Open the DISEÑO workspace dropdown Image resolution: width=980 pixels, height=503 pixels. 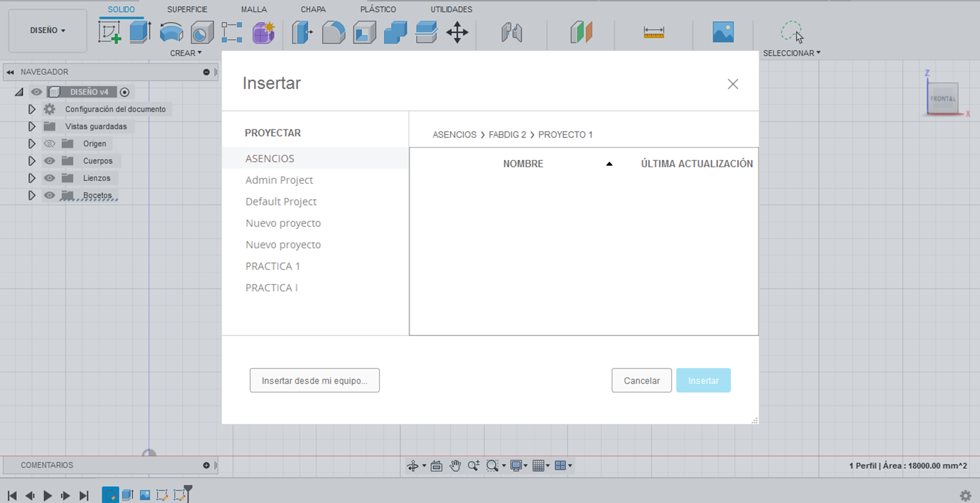pyautogui.click(x=48, y=30)
